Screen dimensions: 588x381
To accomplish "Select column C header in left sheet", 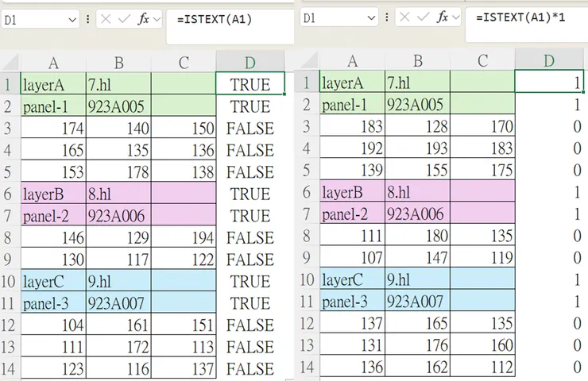I will 184,63.
